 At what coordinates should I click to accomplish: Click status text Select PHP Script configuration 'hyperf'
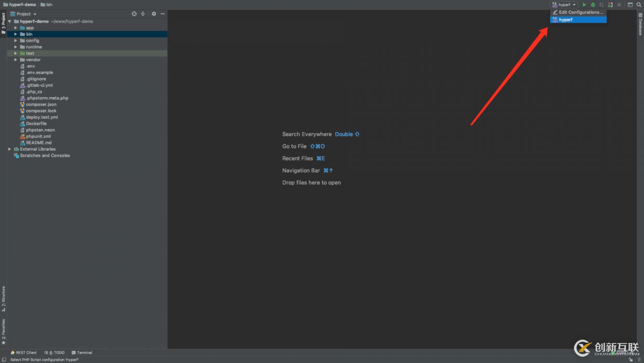tap(45, 359)
